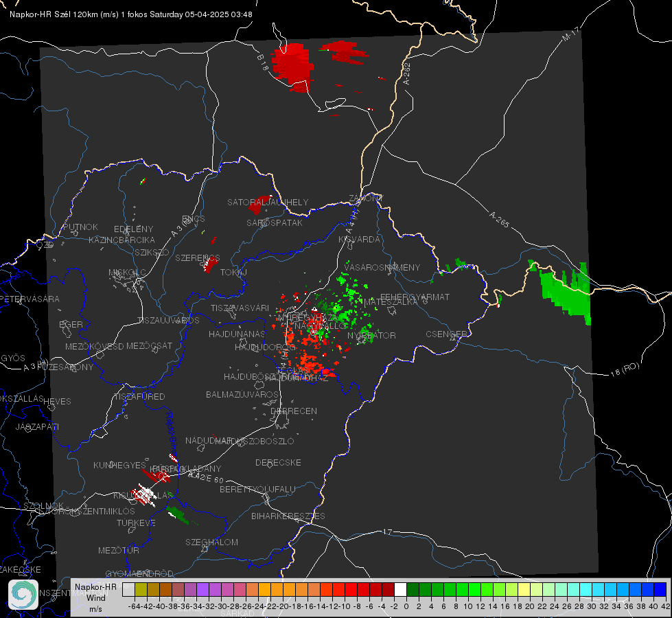Click the MÁTÉSZALKA label
672x618 pixels.
tap(391, 302)
